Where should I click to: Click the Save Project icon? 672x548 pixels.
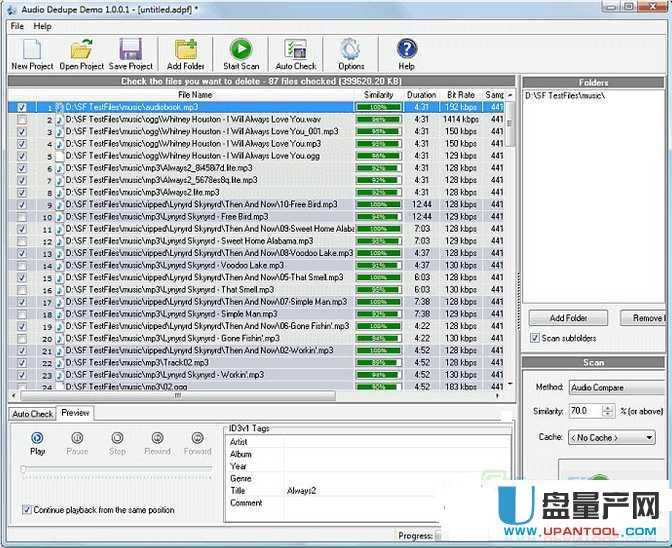coord(130,51)
